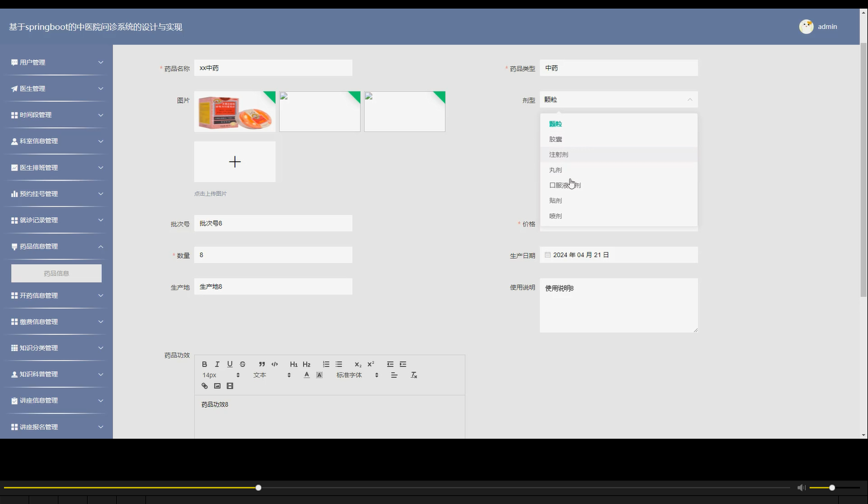Open the 缴费信息管理 sidebar section

[57, 322]
